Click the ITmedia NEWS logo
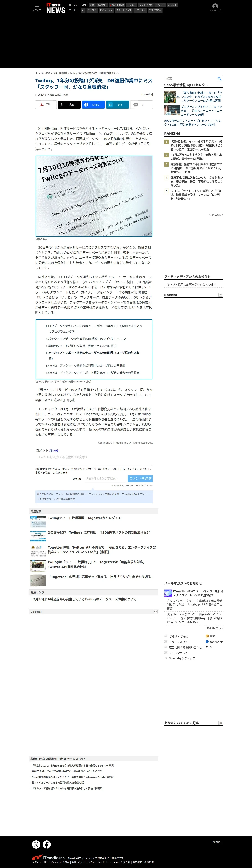This screenshot has height=868, width=252. [56, 8]
